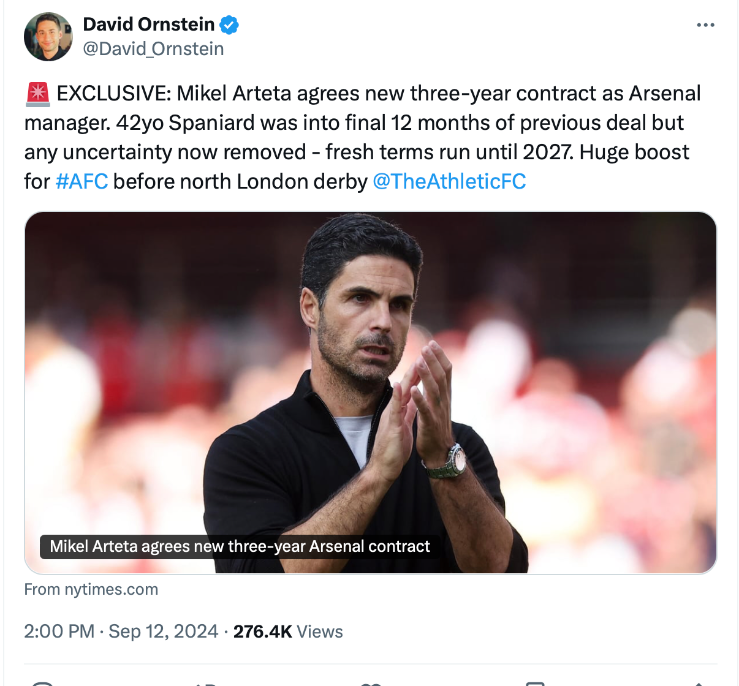739x686 pixels.
Task: Open David Ornstein's profile picture
Action: click(47, 36)
